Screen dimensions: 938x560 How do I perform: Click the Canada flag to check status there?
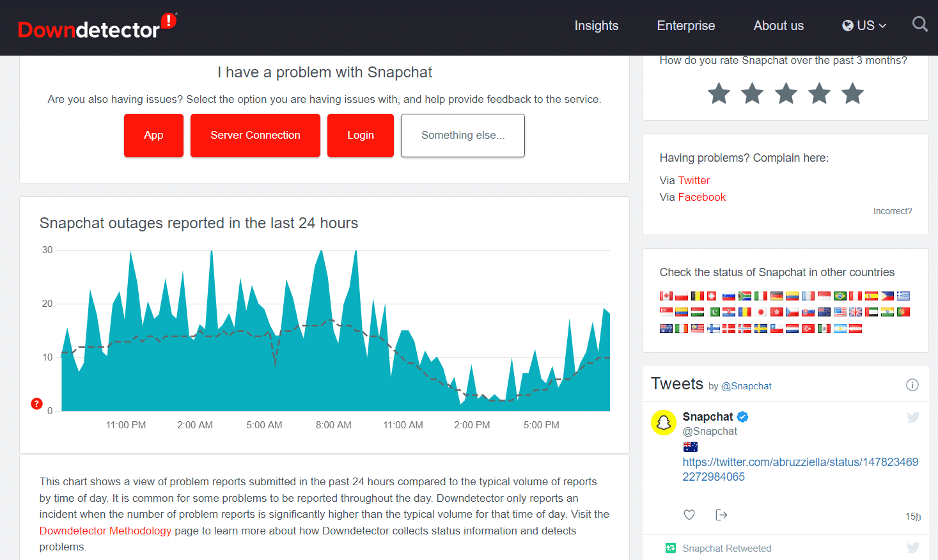tap(666, 295)
